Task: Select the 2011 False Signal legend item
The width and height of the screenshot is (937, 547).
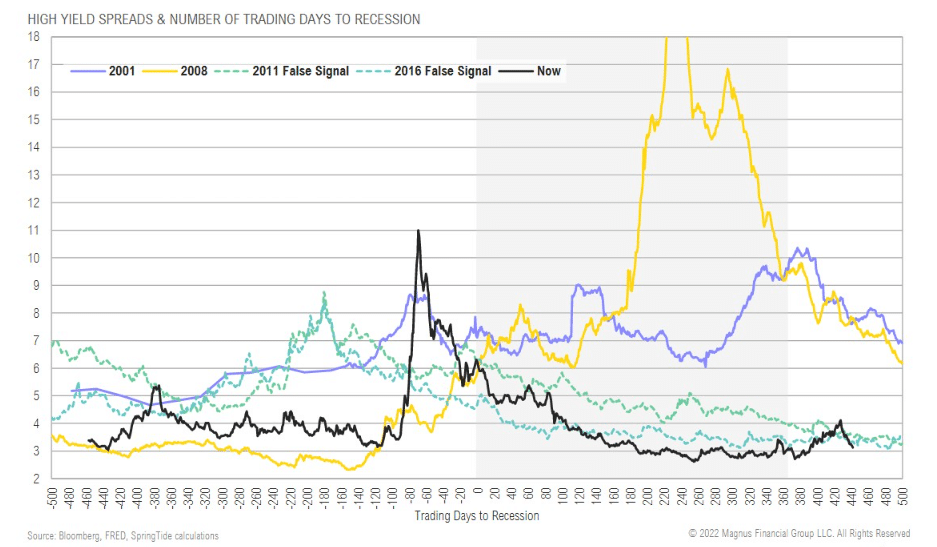Action: (x=281, y=71)
